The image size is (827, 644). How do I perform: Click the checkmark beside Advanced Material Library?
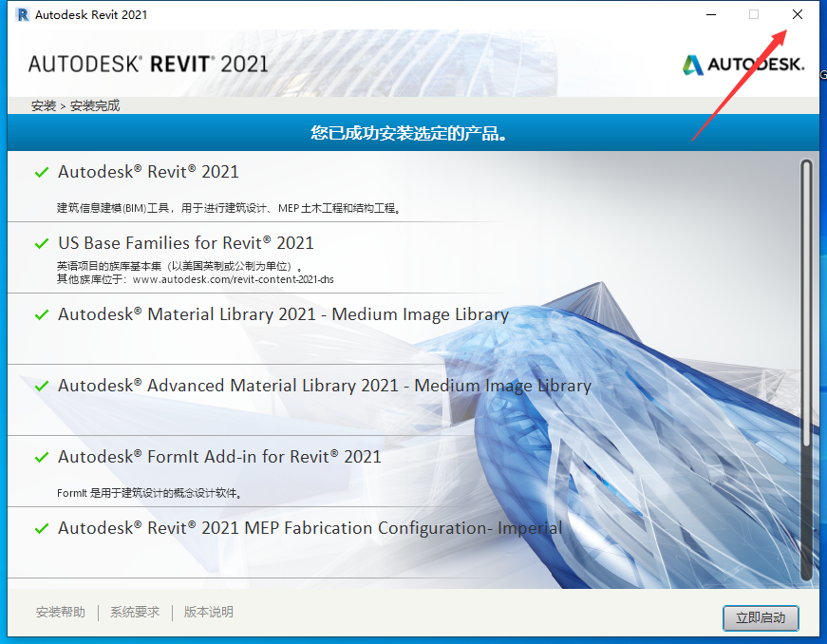pyautogui.click(x=40, y=386)
